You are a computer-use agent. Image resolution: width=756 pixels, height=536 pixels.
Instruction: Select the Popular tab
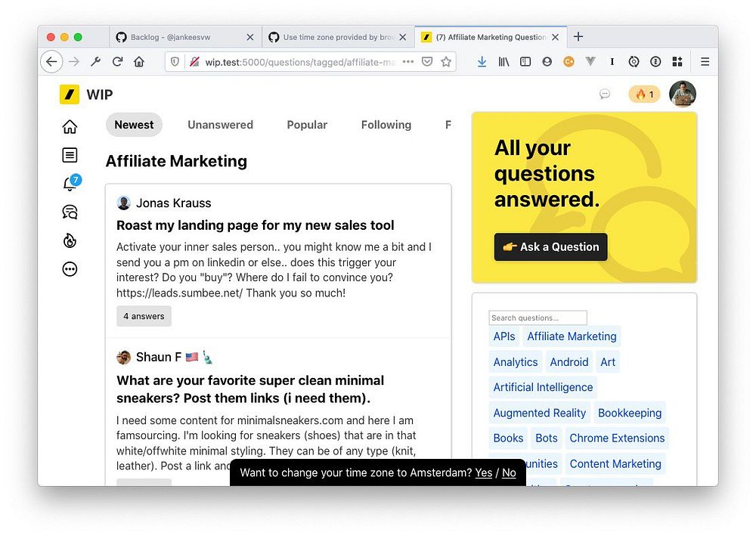point(307,125)
